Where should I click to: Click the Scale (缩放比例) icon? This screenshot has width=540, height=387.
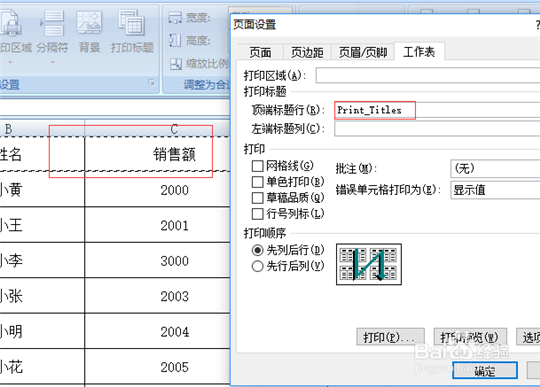click(x=176, y=64)
